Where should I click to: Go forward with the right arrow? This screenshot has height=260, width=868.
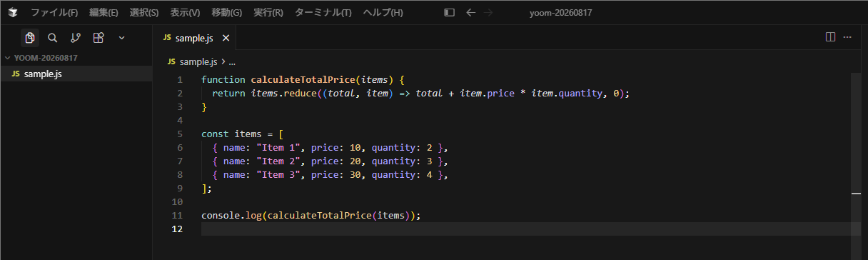tap(488, 13)
